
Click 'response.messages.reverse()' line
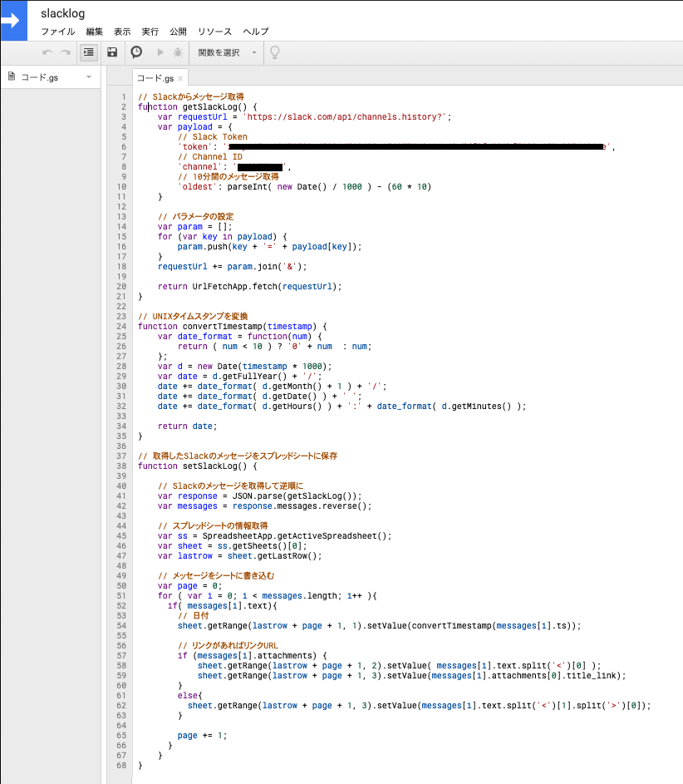[265, 506]
